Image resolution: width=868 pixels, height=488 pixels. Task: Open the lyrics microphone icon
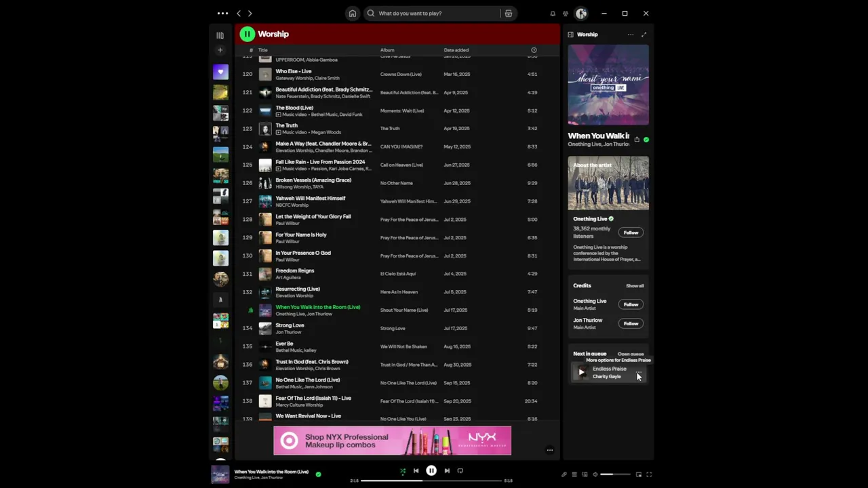(564, 474)
